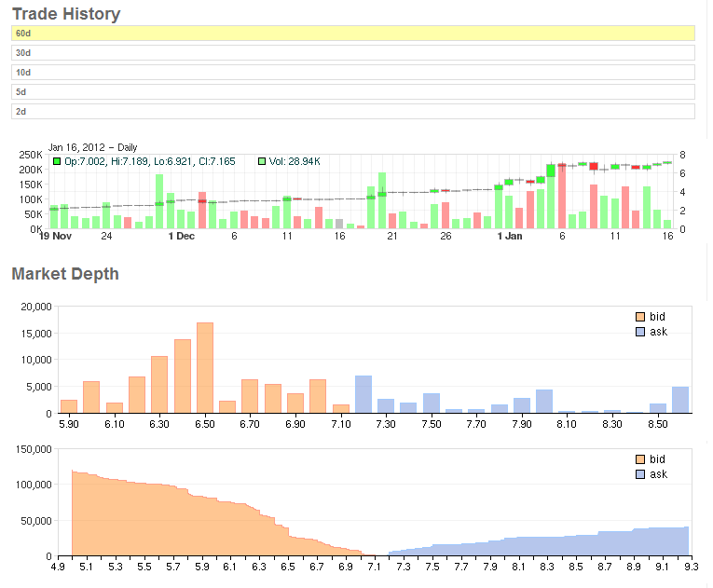713x588 pixels.
Task: Click bid legend swatch in bar depth chart
Action: click(x=639, y=317)
